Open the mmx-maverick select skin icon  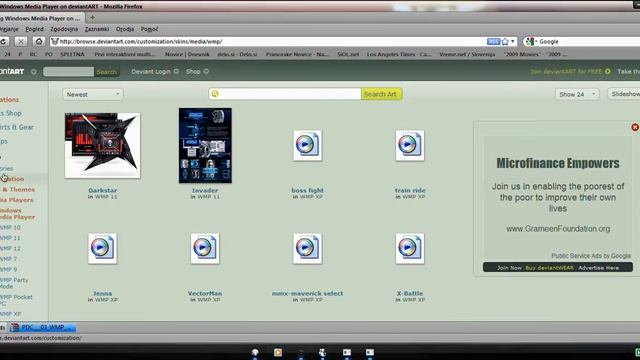[307, 248]
